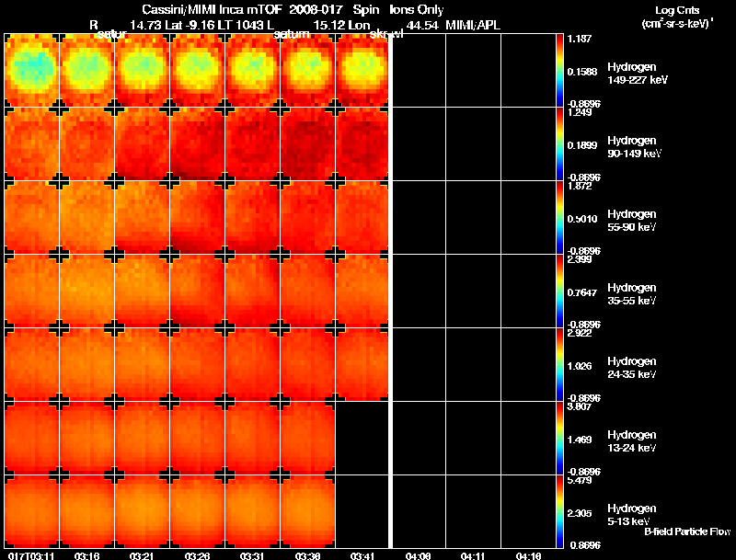
Task: Select the 149-227 keV image at 03:11
Action: click(32, 71)
